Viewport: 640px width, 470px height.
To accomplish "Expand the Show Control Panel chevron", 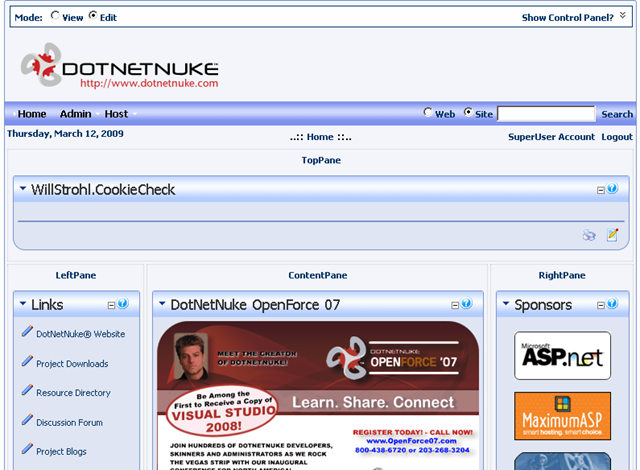I will [622, 16].
